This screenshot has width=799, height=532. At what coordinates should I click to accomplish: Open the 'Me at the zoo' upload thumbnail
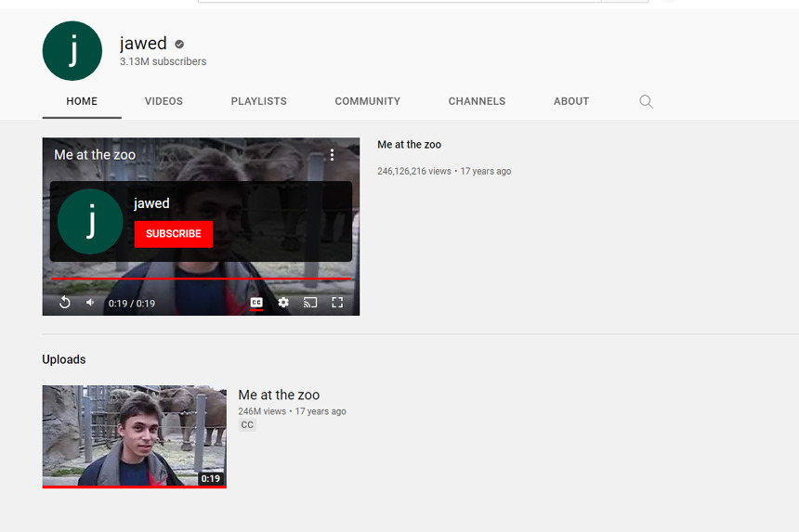click(135, 436)
